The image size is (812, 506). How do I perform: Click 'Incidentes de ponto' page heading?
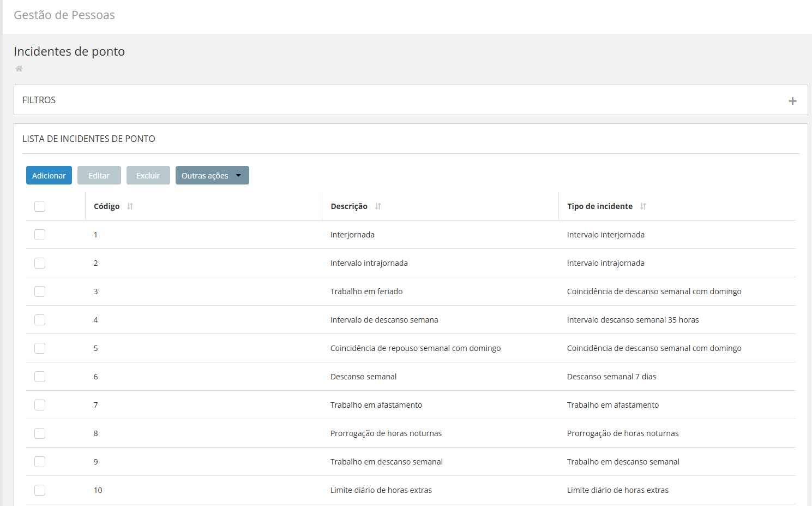click(69, 51)
